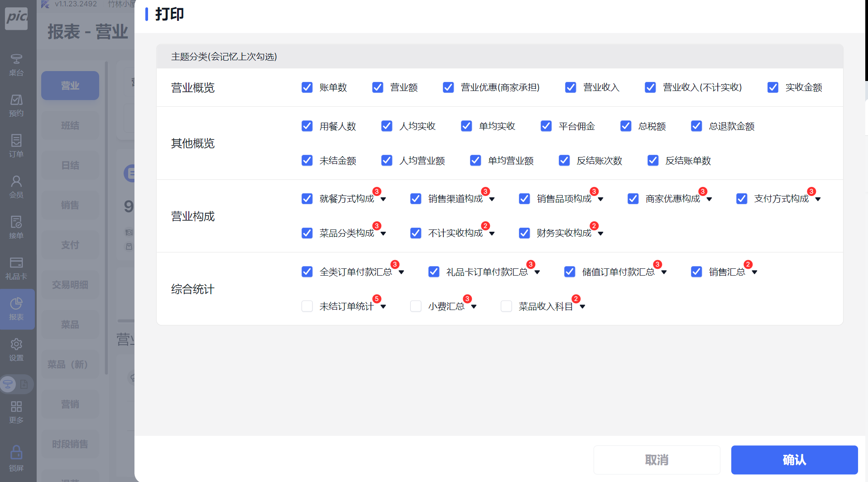Image resolution: width=868 pixels, height=482 pixels.
Task: Expand the 不计实收构成 dropdown arrow
Action: (x=492, y=234)
